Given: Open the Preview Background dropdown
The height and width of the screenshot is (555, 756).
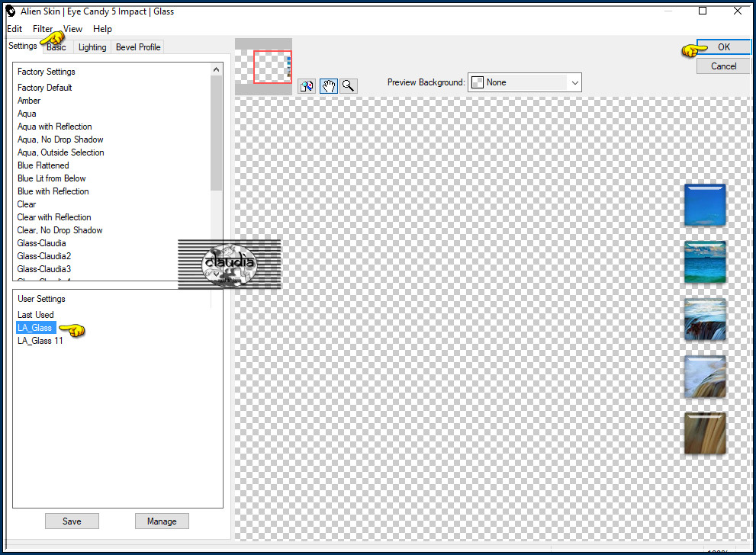Looking at the screenshot, I should (525, 82).
